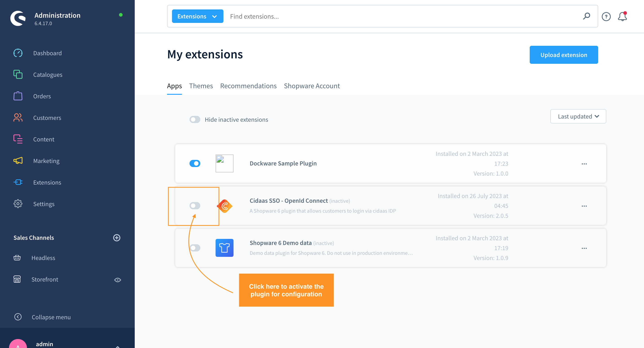Viewport: 644px width, 348px height.
Task: Open the Dashboard from the sidebar
Action: click(18, 53)
